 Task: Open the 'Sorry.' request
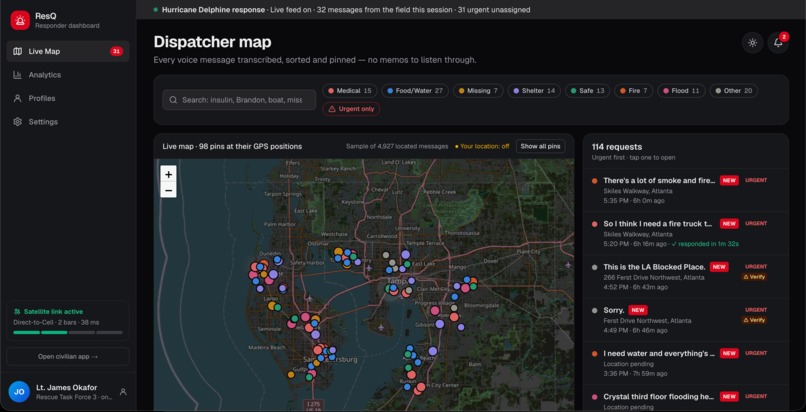[686, 320]
